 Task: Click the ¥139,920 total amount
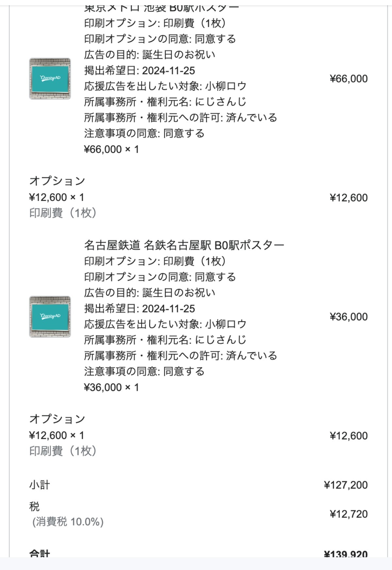coord(346,554)
